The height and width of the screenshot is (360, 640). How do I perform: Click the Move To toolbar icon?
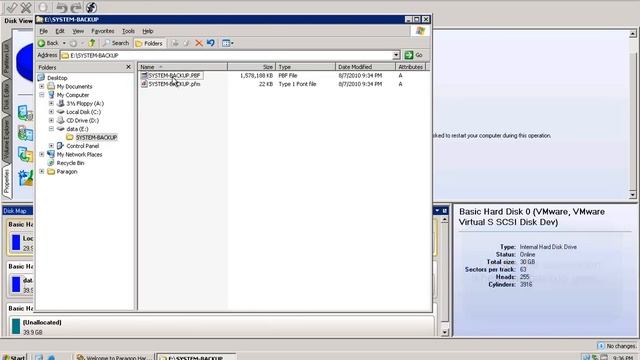click(x=175, y=43)
